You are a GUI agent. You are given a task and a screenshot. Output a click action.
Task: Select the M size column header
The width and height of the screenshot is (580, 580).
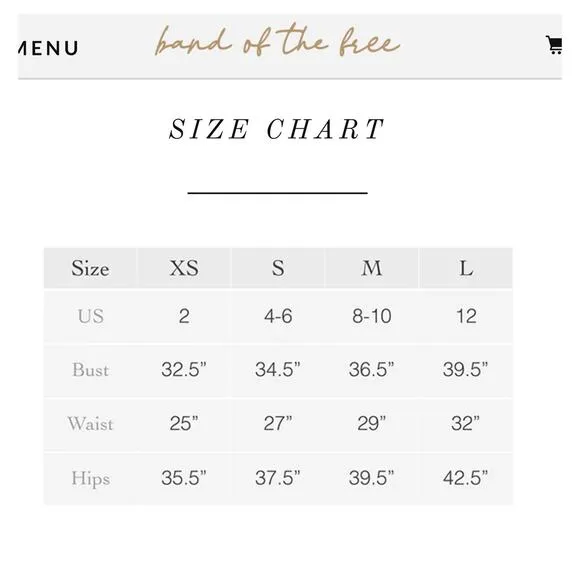(x=372, y=268)
